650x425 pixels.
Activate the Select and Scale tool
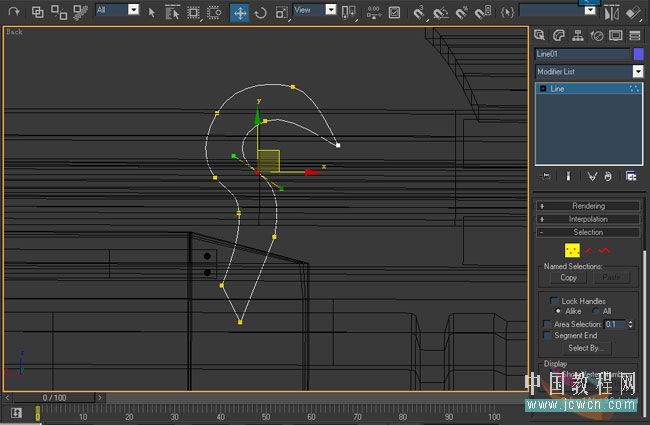coord(282,13)
